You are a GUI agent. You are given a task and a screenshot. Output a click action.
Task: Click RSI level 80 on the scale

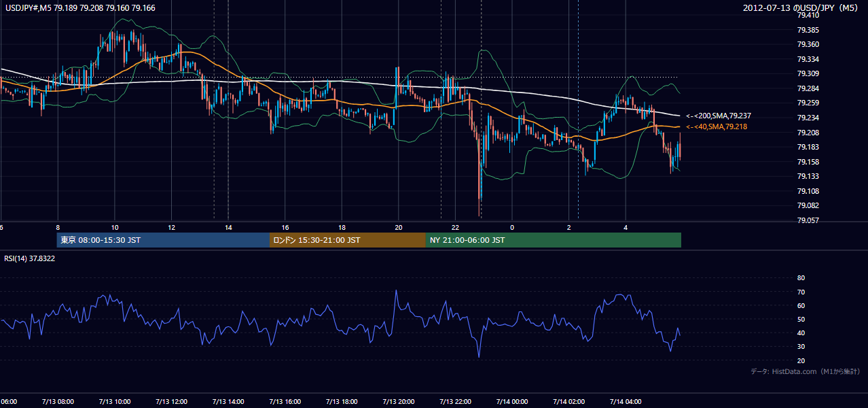(x=801, y=278)
